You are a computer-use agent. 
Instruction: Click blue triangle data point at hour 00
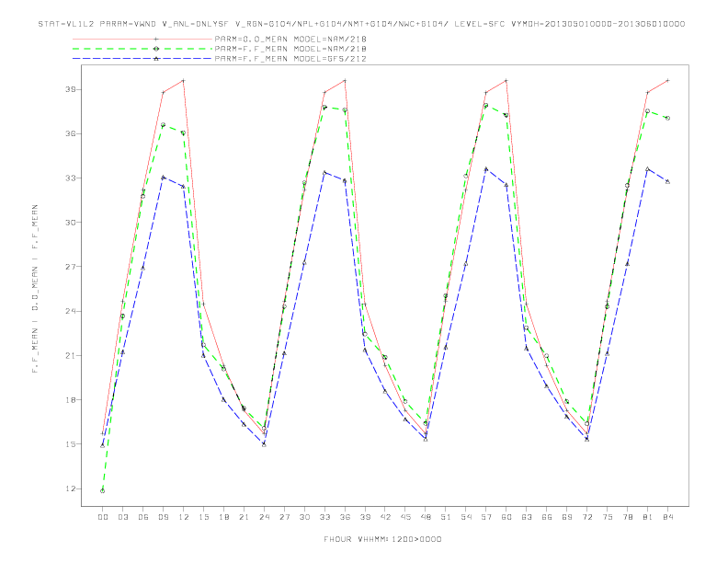pos(103,445)
